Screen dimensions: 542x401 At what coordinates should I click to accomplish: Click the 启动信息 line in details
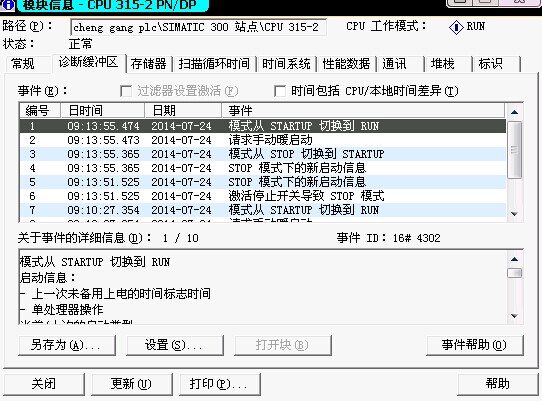click(x=48, y=278)
